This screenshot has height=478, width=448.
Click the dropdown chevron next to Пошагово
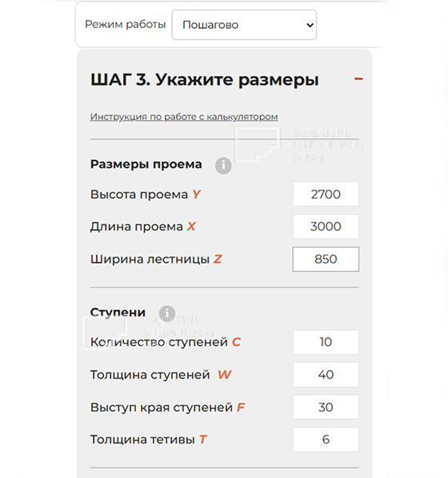coord(310,25)
